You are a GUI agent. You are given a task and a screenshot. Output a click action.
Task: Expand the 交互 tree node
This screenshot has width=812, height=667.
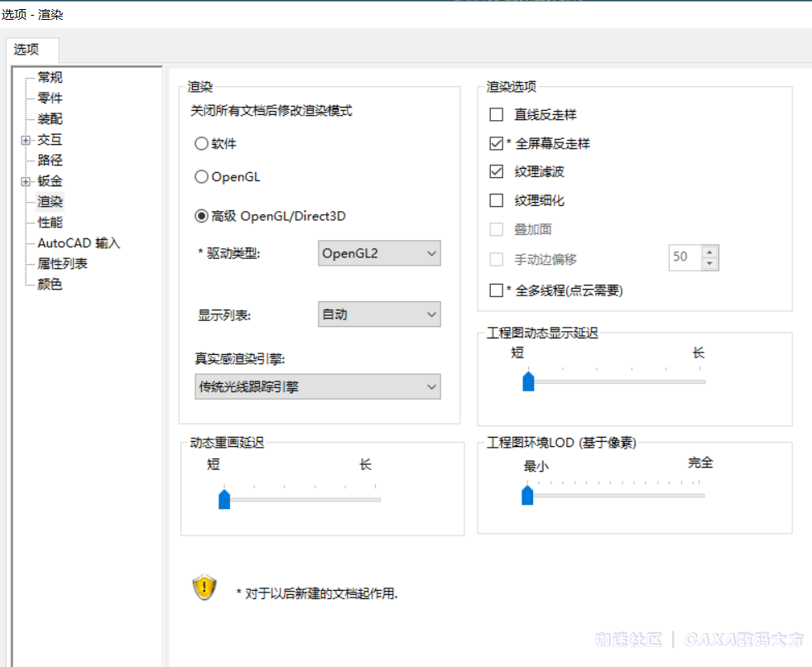point(26,140)
